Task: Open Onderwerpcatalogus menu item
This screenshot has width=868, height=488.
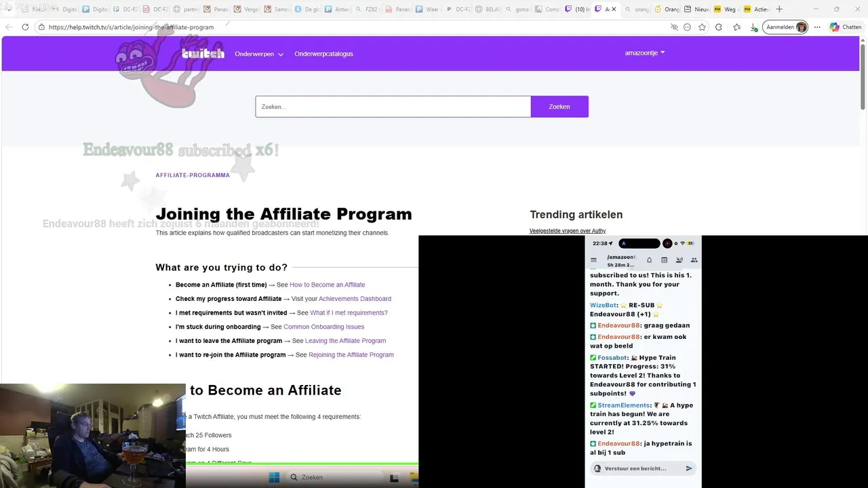Action: click(x=323, y=54)
